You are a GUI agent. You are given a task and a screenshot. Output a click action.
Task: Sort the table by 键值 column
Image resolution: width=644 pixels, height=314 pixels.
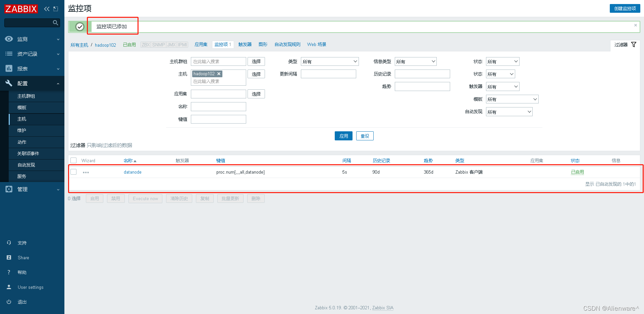point(221,161)
